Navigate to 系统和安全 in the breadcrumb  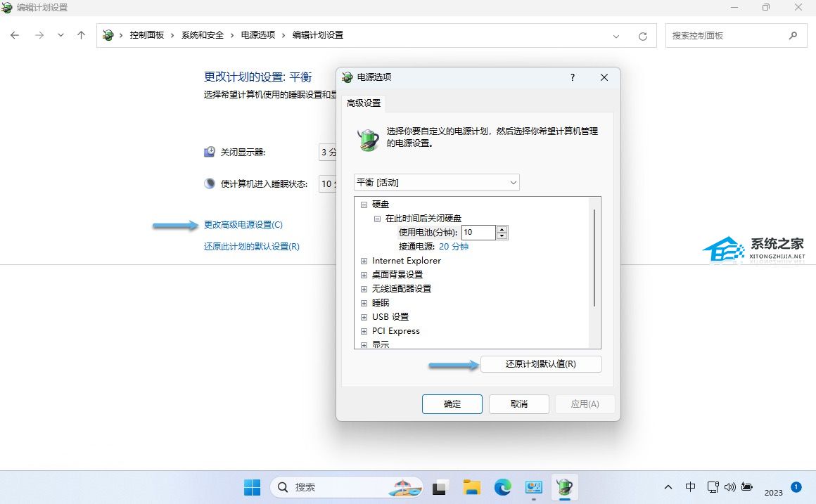pyautogui.click(x=203, y=35)
